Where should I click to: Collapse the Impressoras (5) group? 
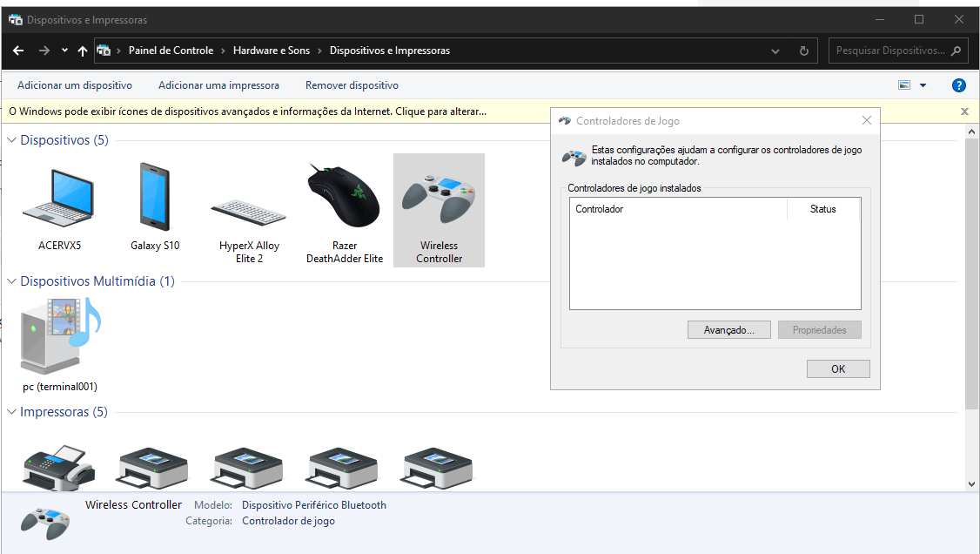(12, 412)
